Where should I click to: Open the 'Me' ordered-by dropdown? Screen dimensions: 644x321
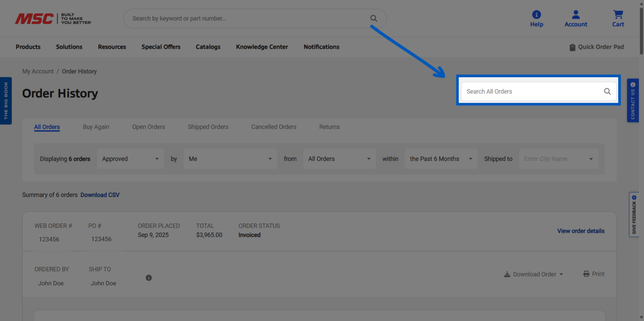coord(230,159)
